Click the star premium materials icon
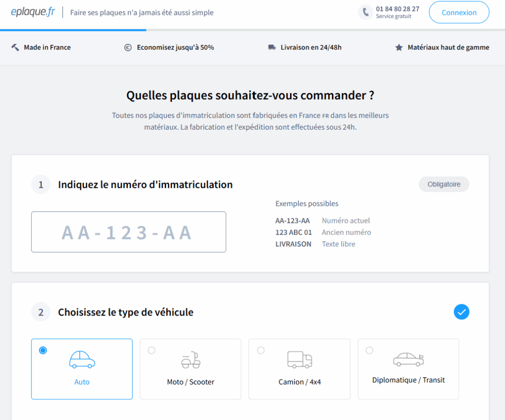Screen dimensions: 505x420 click(399, 47)
